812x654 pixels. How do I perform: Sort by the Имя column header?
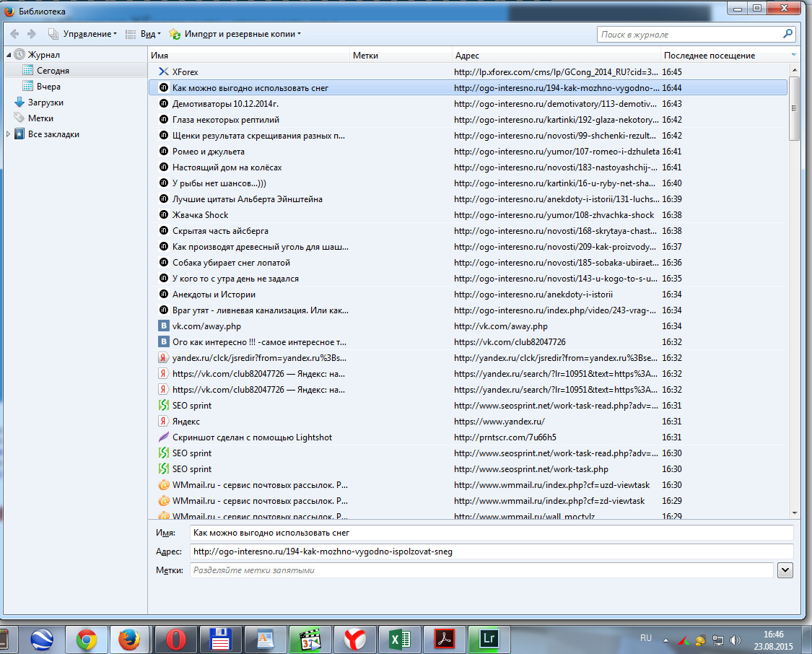(x=249, y=56)
